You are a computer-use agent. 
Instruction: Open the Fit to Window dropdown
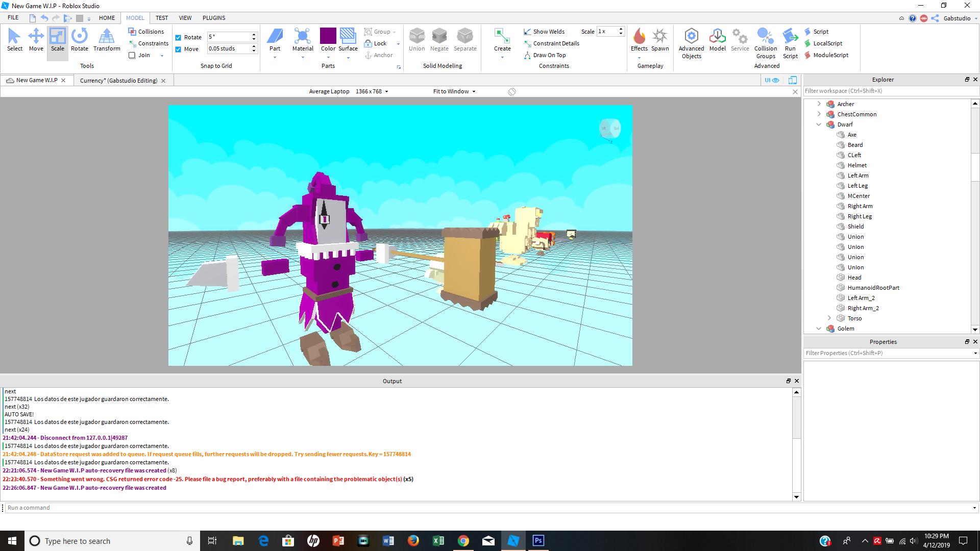click(x=454, y=91)
